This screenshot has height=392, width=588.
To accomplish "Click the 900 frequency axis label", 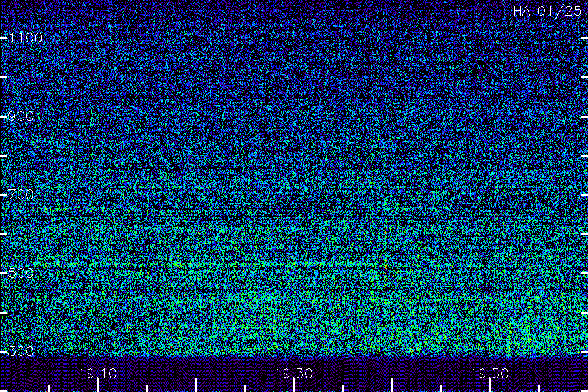I will click(21, 116).
